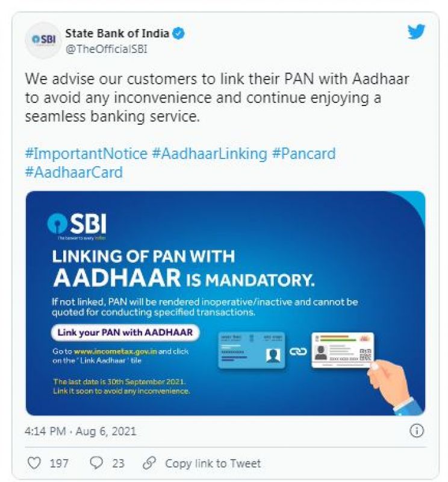Open the tweet info circle icon
448x482 pixels.
(417, 431)
